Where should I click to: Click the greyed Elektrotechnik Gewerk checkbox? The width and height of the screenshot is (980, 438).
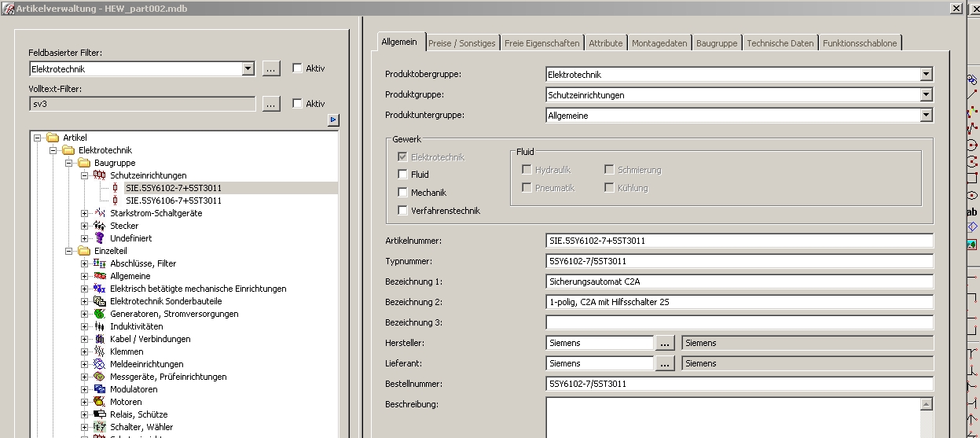coord(403,157)
